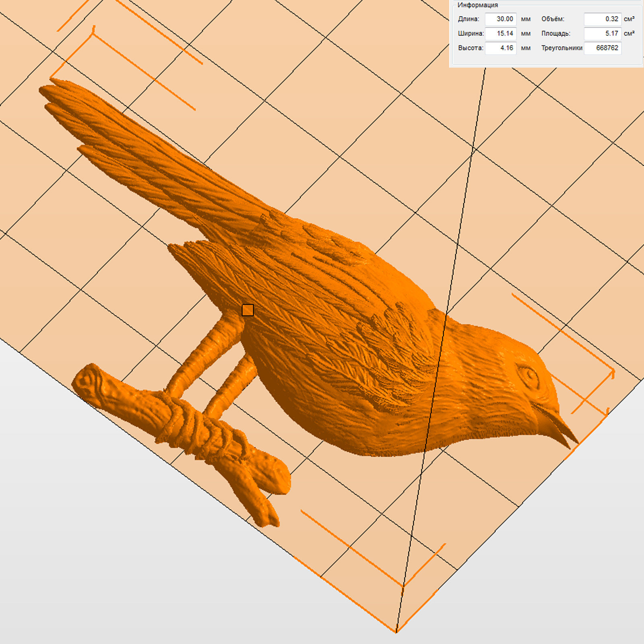
Task: Click the Ширина field showing 15.14
Action: click(500, 33)
